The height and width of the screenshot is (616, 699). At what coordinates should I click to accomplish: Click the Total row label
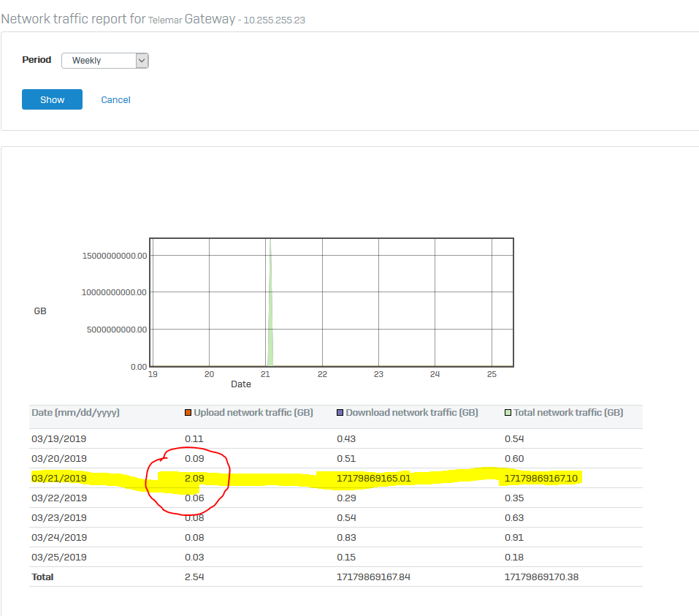tap(42, 577)
